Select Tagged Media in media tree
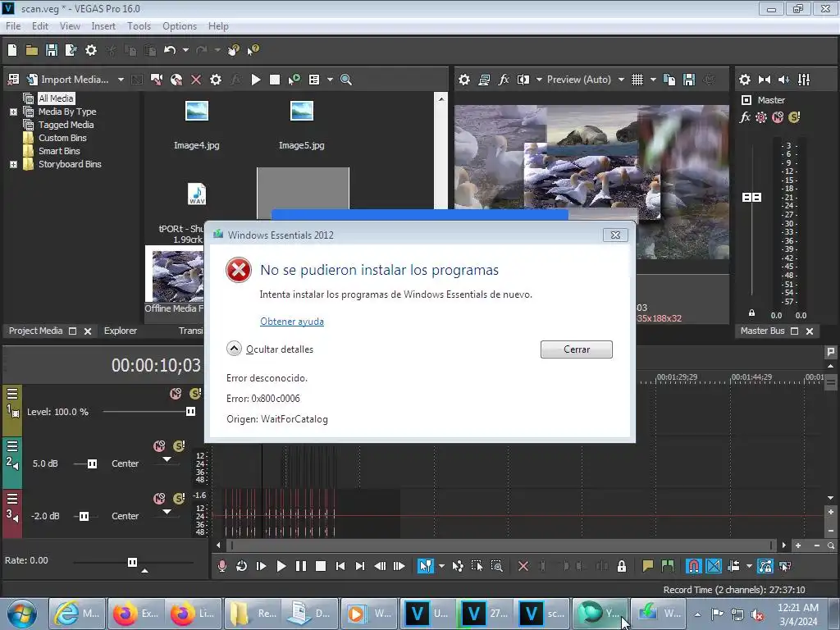Screen dimensions: 840x630 66,125
